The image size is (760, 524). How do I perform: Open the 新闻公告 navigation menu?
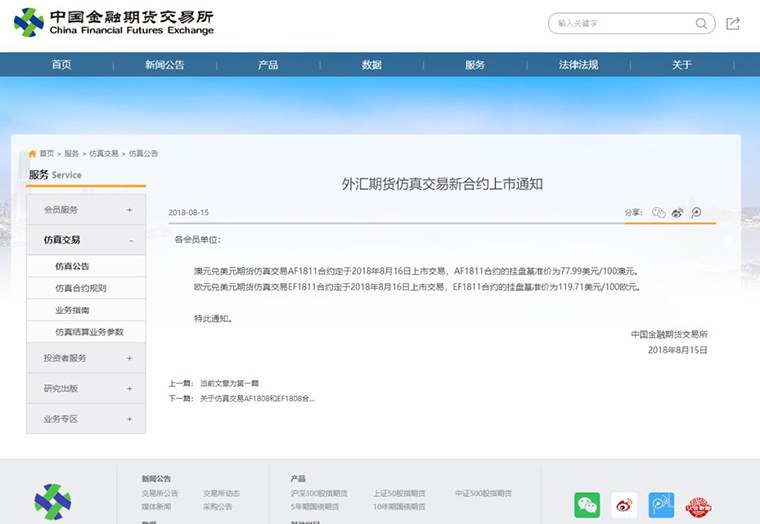165,64
